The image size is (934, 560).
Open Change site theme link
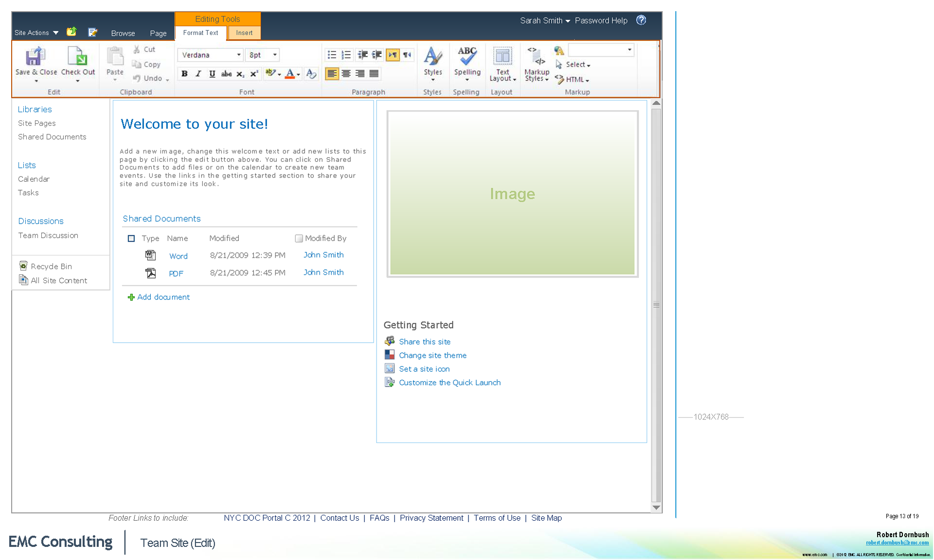pos(432,355)
